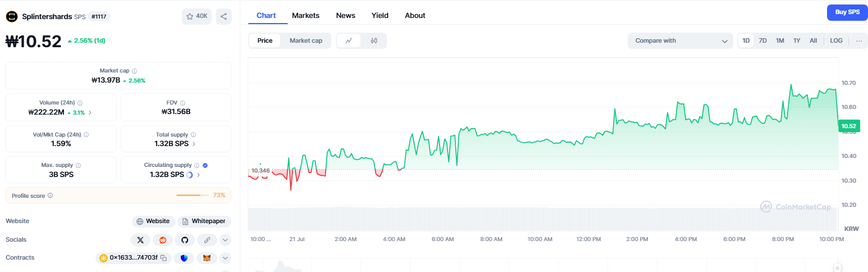
Task: Select the Market cap chart toggle
Action: (x=306, y=40)
